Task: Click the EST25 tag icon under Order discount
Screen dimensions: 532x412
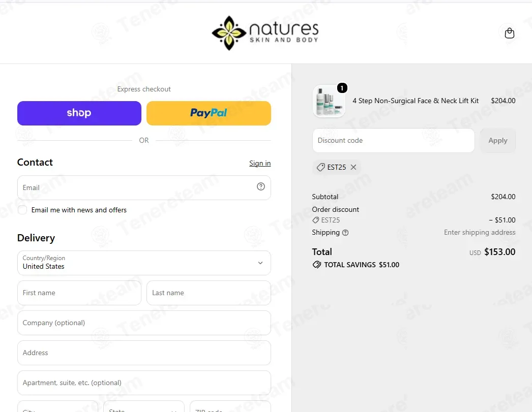Action: pos(315,220)
